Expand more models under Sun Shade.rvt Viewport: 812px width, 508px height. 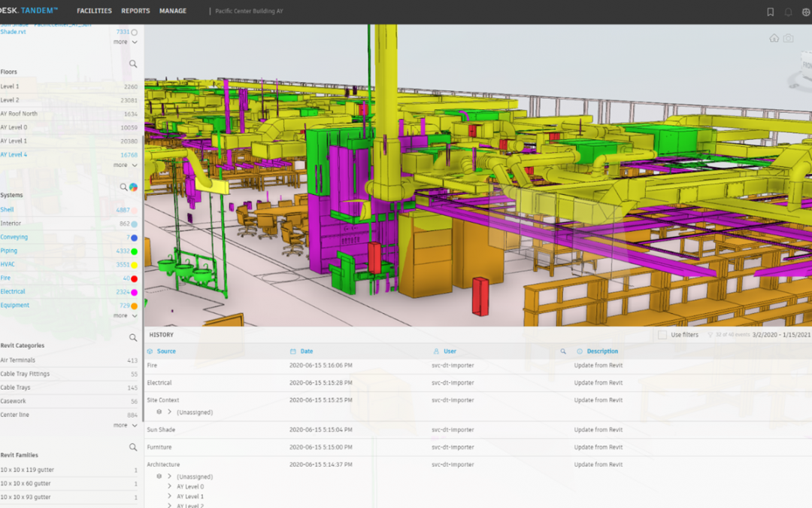click(126, 42)
